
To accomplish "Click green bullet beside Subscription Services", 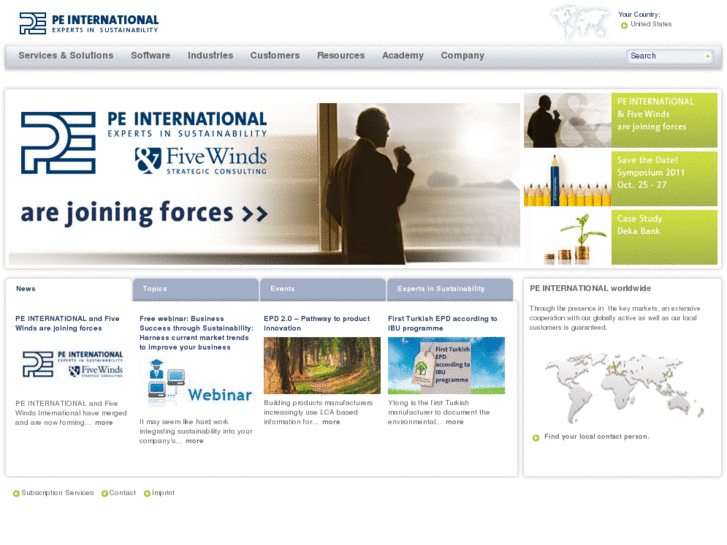I will click(16, 494).
